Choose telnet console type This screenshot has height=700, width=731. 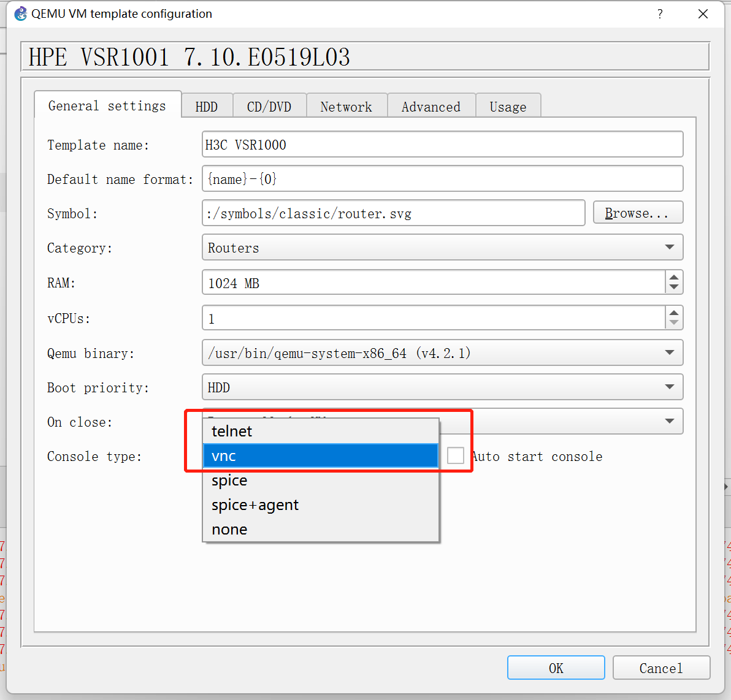(x=321, y=431)
